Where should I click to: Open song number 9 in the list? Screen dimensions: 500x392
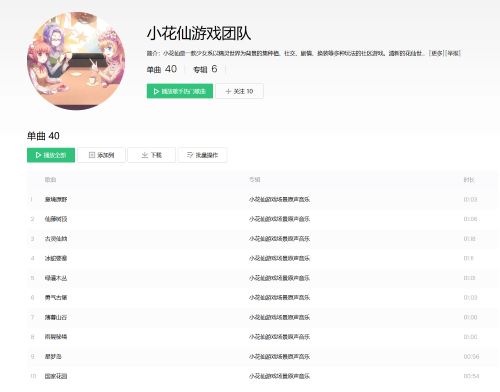coord(53,356)
